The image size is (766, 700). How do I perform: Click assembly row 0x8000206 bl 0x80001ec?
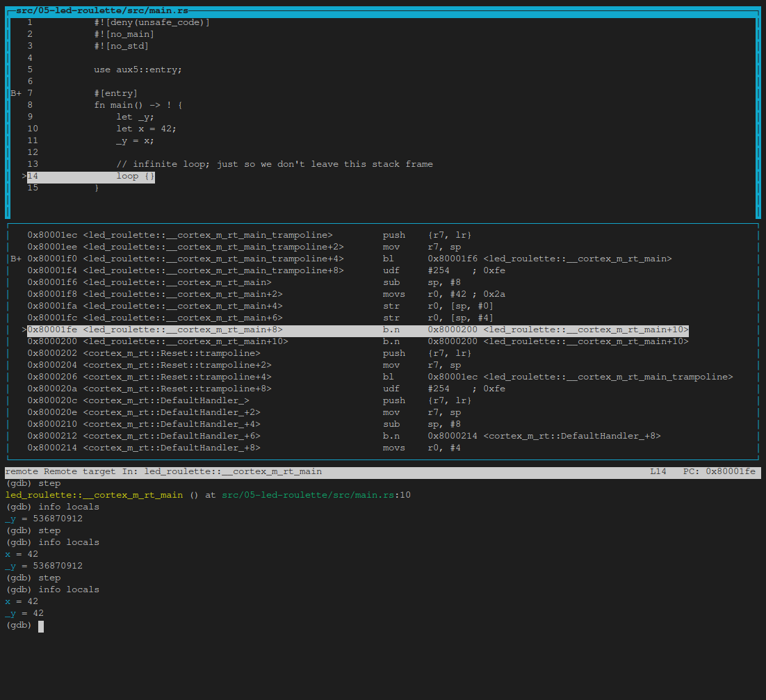[380, 377]
